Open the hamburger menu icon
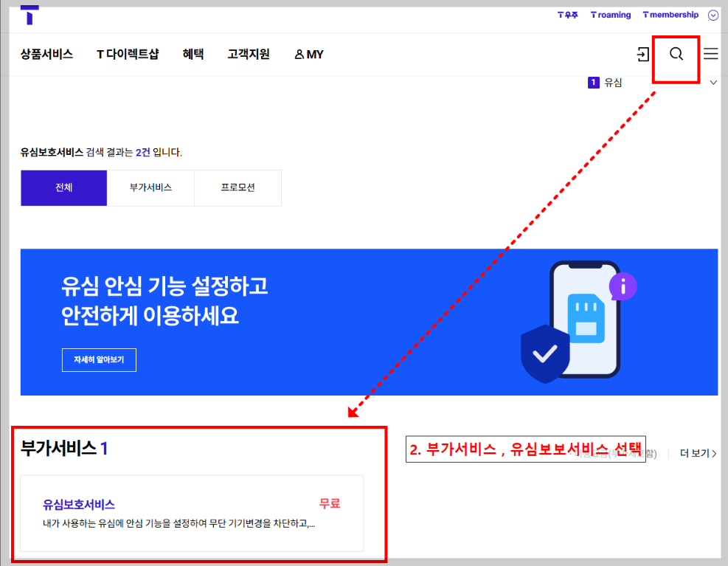The image size is (728, 566). tap(710, 54)
